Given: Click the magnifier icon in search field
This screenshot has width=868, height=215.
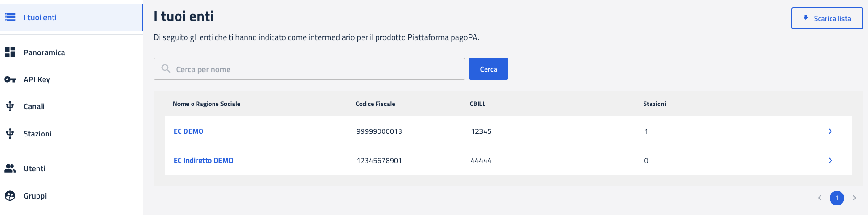Looking at the screenshot, I should [x=166, y=69].
